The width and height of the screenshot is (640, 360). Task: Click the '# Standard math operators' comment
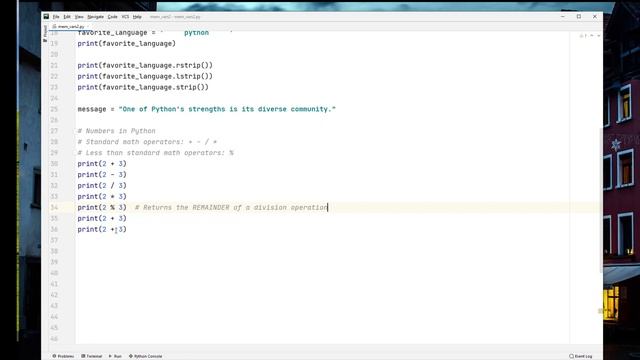[x=147, y=142]
